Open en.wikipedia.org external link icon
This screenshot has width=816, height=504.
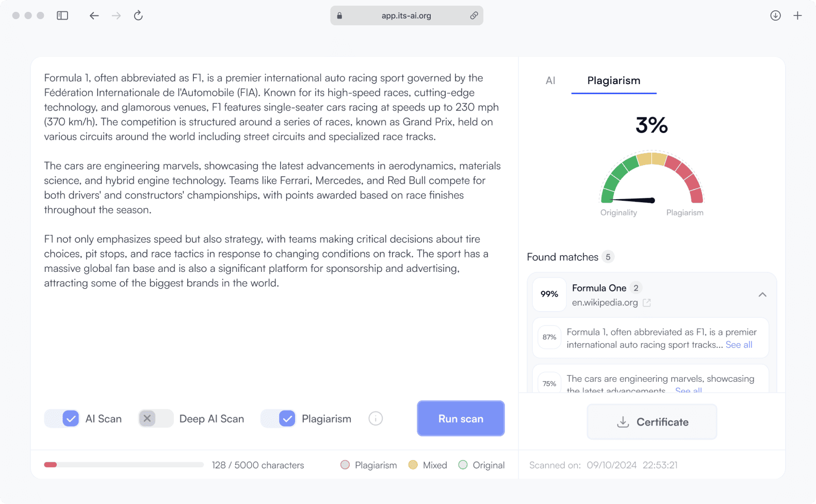pyautogui.click(x=647, y=303)
